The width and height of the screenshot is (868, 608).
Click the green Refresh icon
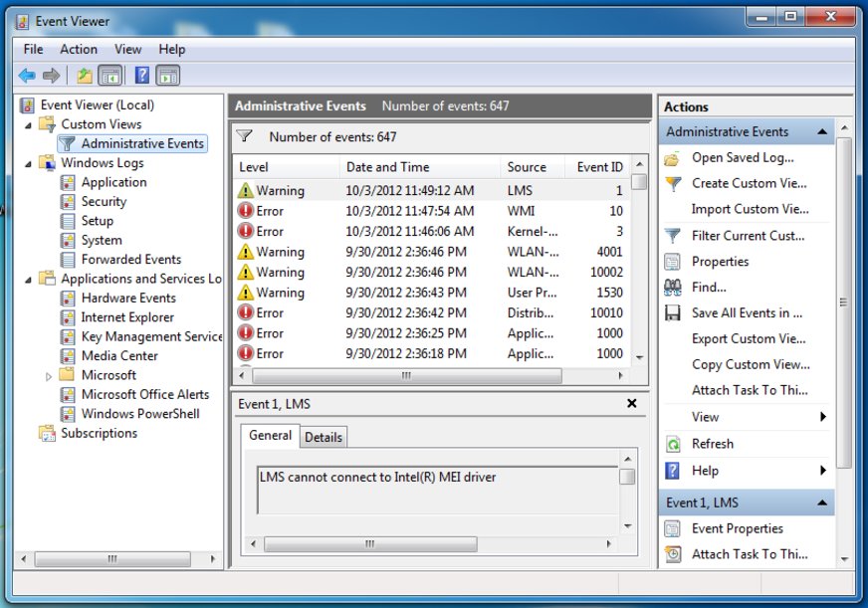673,444
